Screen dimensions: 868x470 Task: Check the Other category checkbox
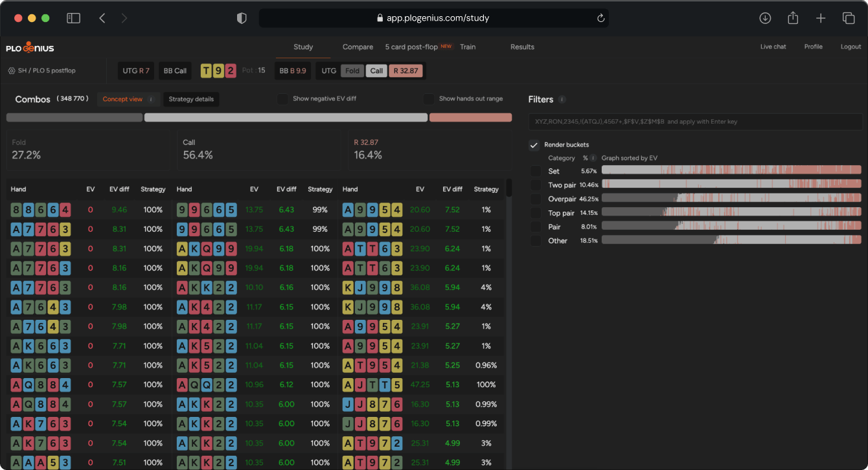[536, 240]
